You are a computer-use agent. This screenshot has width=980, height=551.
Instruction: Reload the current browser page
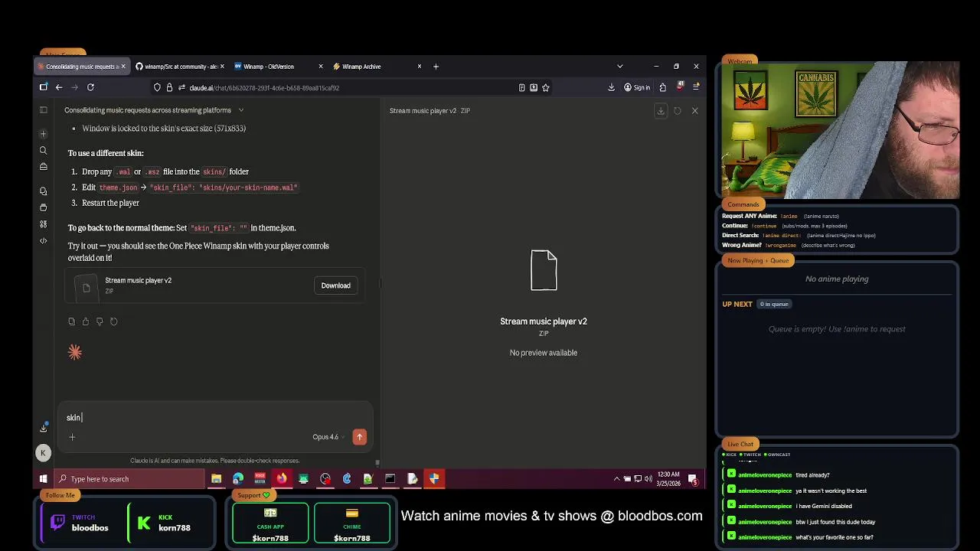[x=90, y=87]
